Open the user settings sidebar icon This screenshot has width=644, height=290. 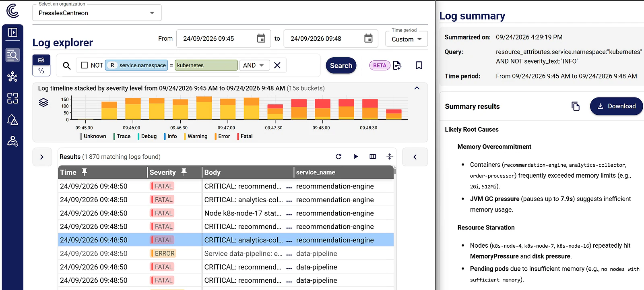pos(12,141)
